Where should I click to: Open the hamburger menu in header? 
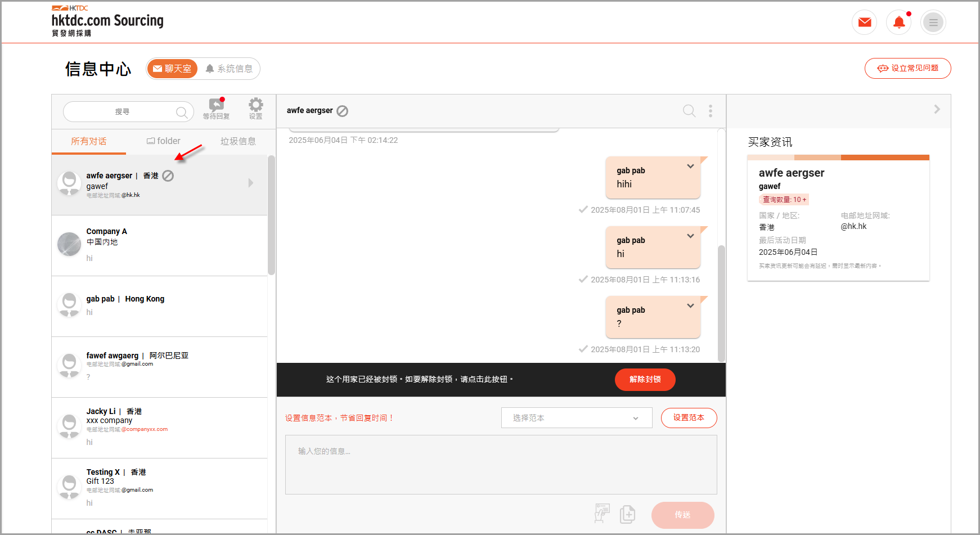point(933,23)
